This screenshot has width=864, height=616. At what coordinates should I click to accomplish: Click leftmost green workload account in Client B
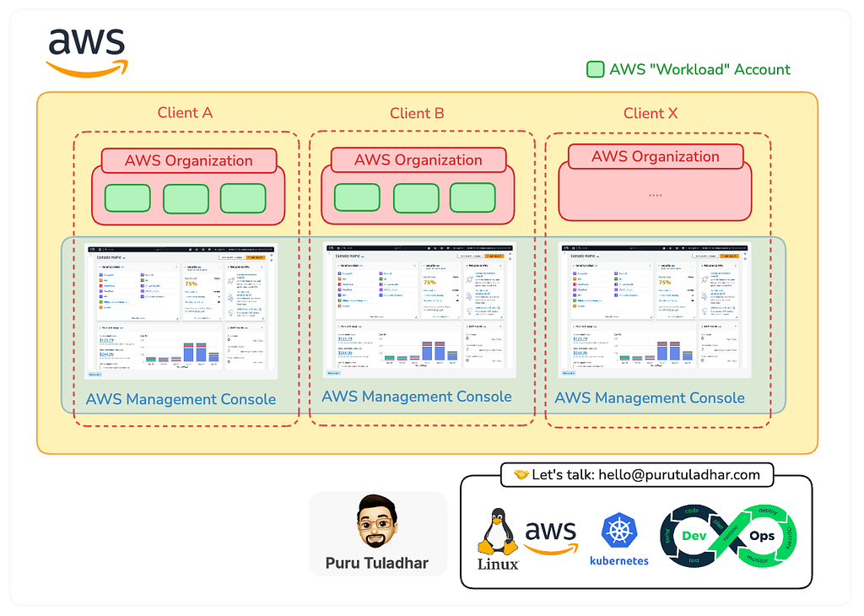(x=357, y=197)
